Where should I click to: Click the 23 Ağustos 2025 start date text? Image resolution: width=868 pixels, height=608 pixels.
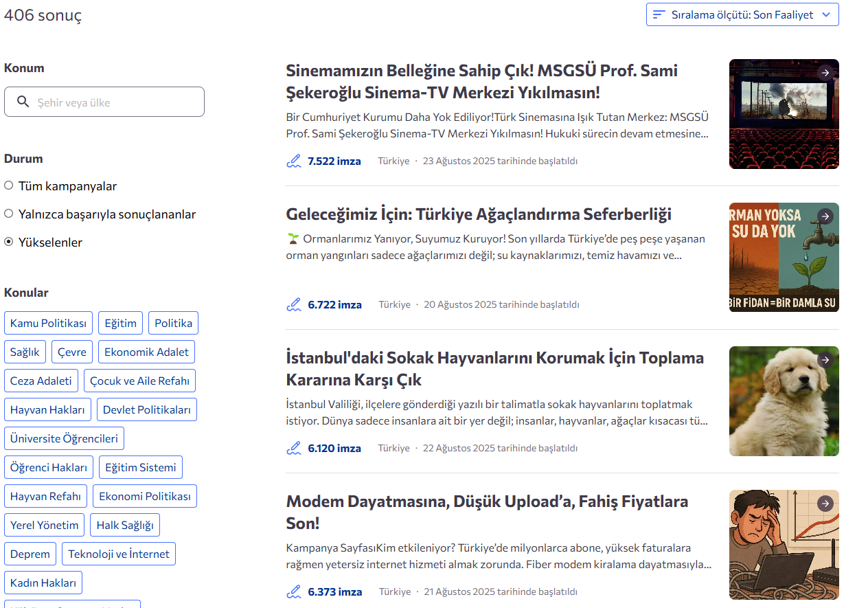[x=500, y=161]
